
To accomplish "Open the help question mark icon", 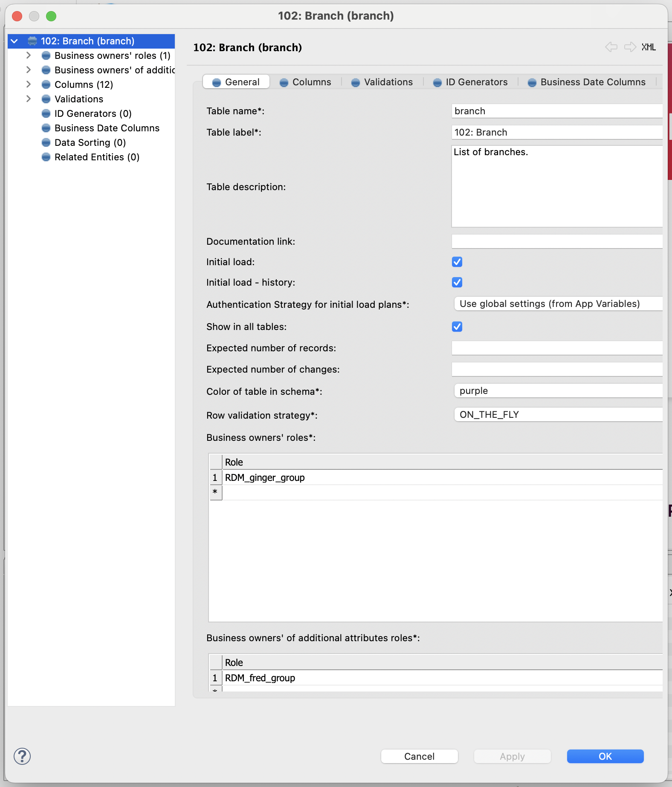I will point(22,756).
